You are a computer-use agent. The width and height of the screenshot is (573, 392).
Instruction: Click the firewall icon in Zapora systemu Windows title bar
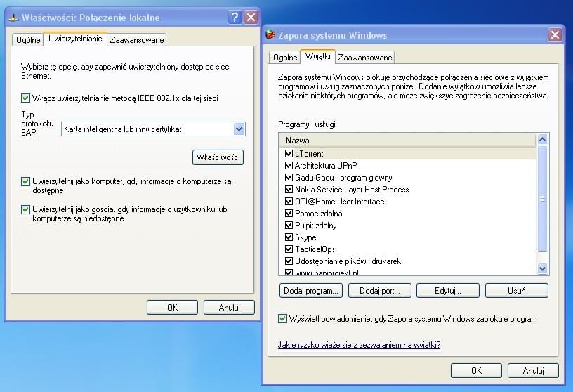pos(270,34)
